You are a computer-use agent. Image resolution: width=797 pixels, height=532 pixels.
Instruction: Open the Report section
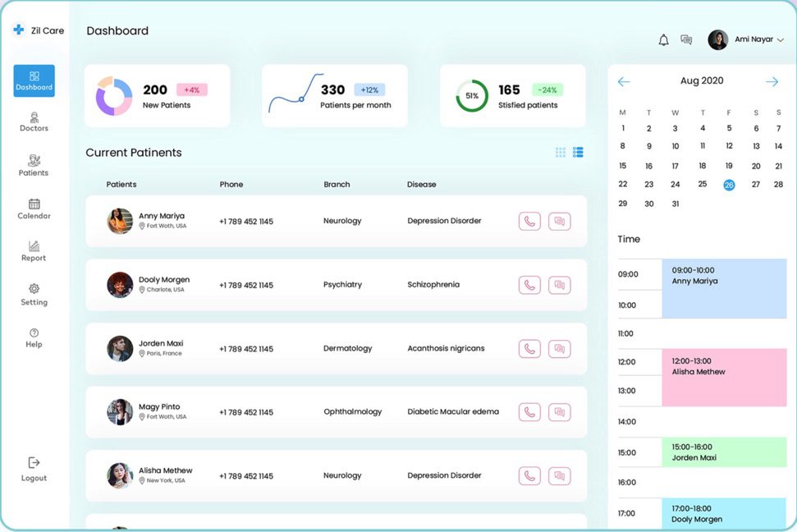pyautogui.click(x=34, y=252)
